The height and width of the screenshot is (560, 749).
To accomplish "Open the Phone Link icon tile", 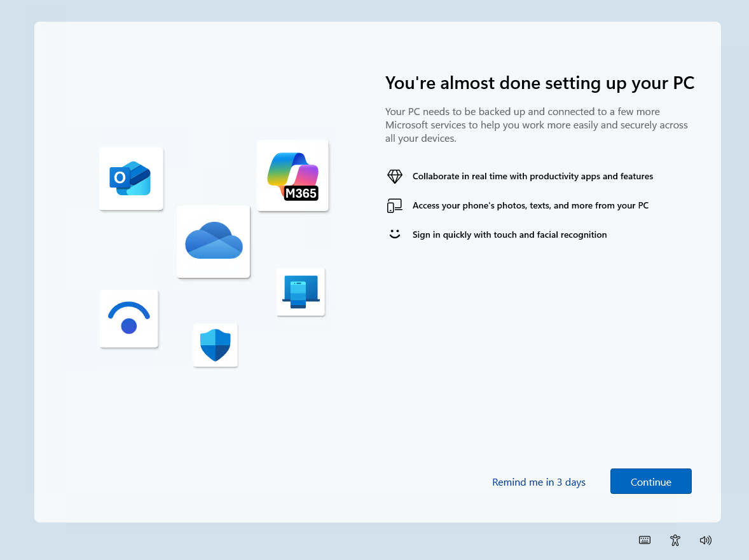I will (301, 292).
